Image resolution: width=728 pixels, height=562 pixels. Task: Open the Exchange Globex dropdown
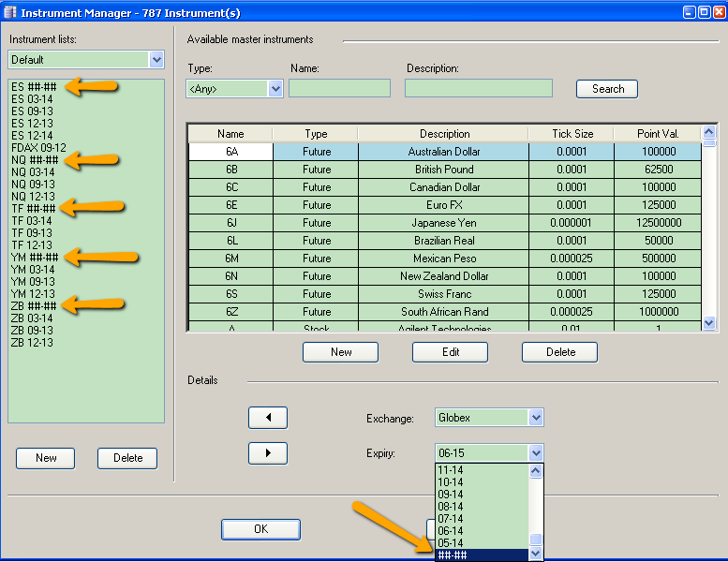pos(536,418)
